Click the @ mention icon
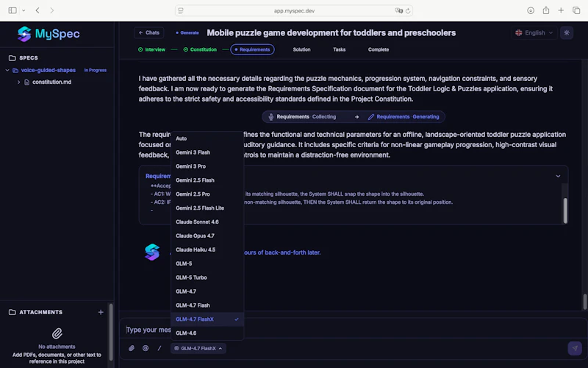 point(146,348)
